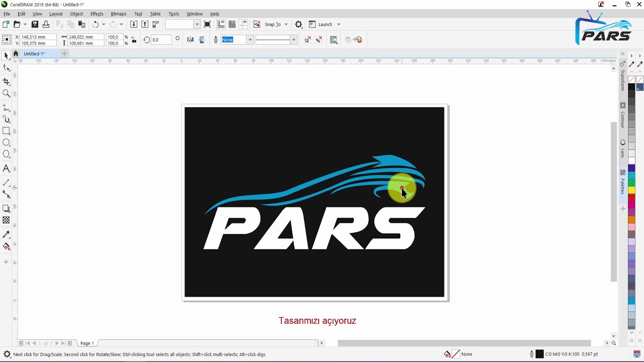Expand the Redo history dropdown arrow

tap(121, 24)
